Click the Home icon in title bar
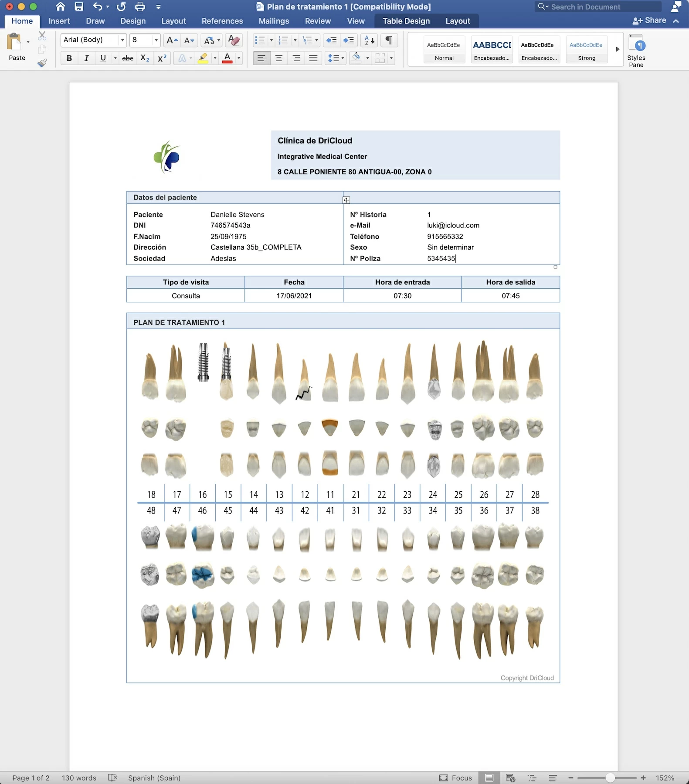 coord(61,7)
